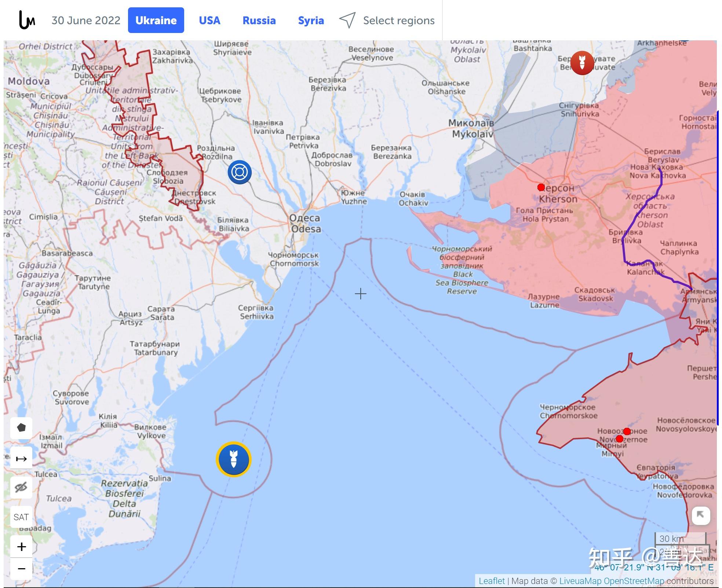Click the expand arrow button at bottom right

pyautogui.click(x=701, y=515)
